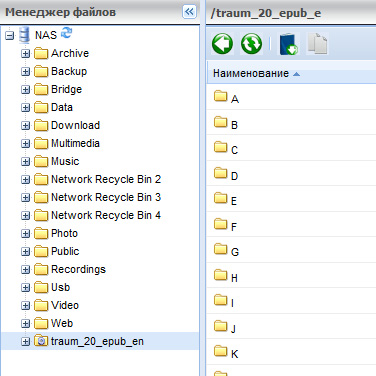Select the Web folder
Image resolution: width=376 pixels, height=376 pixels.
[62, 323]
